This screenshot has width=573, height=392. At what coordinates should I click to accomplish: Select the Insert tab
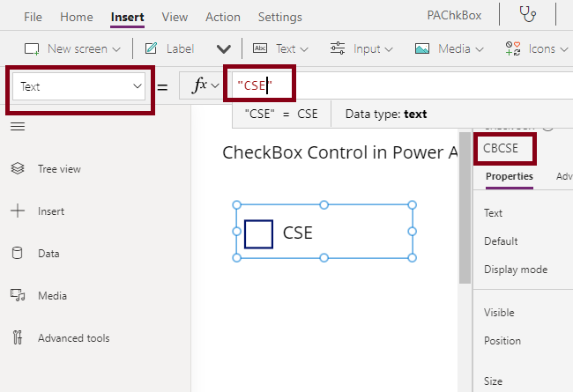pos(128,17)
